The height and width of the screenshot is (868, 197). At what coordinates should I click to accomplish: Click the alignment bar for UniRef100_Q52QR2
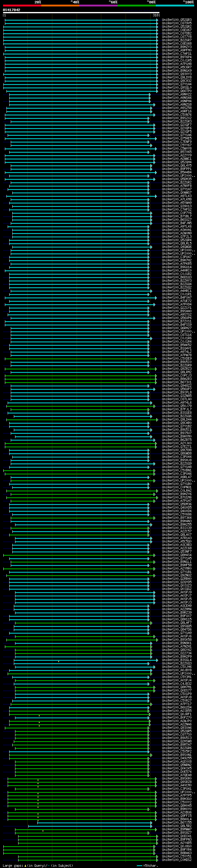click(x=81, y=26)
